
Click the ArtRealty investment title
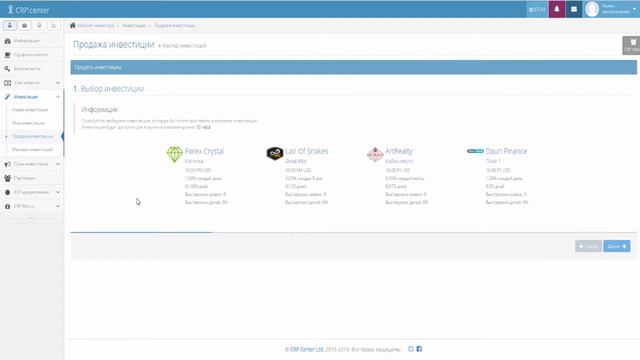[399, 151]
